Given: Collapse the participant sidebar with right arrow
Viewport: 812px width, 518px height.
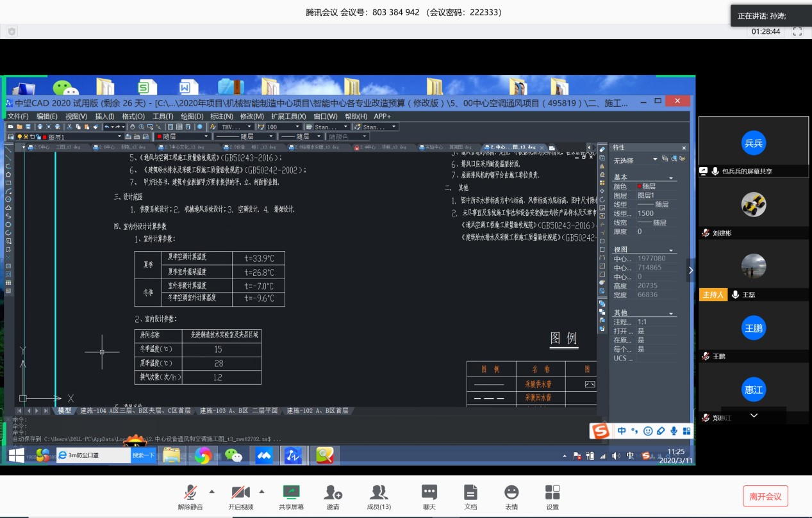Looking at the screenshot, I should coord(690,270).
